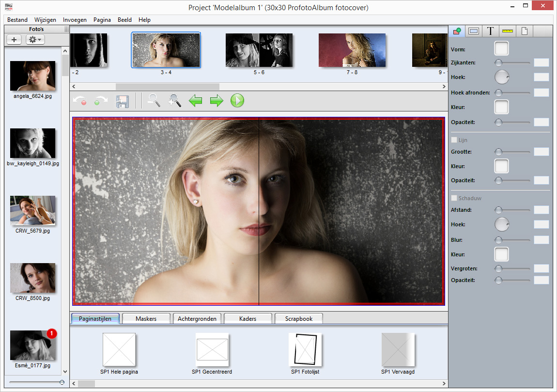The width and height of the screenshot is (557, 392).
Task: Click the Foto's panel grip handle
Action: [x=66, y=29]
